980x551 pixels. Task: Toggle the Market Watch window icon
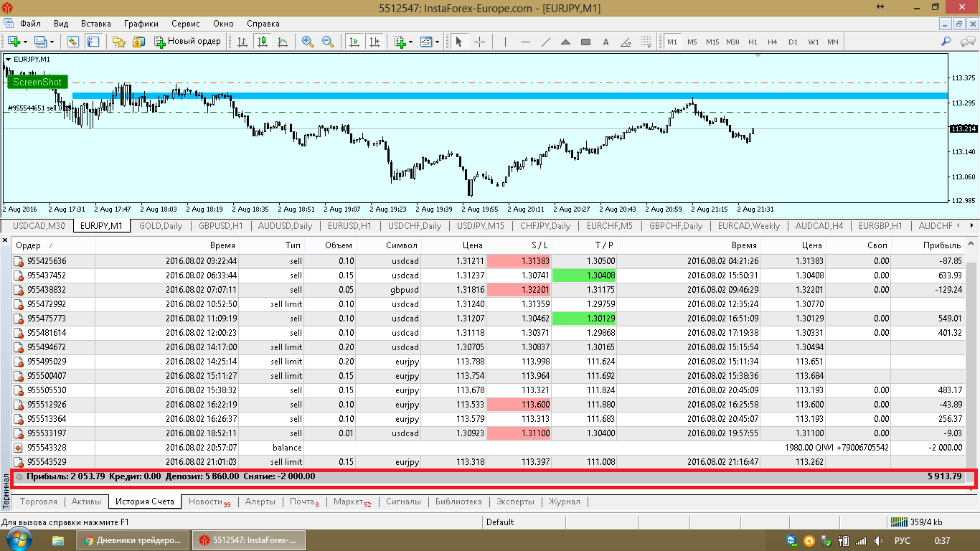(73, 42)
